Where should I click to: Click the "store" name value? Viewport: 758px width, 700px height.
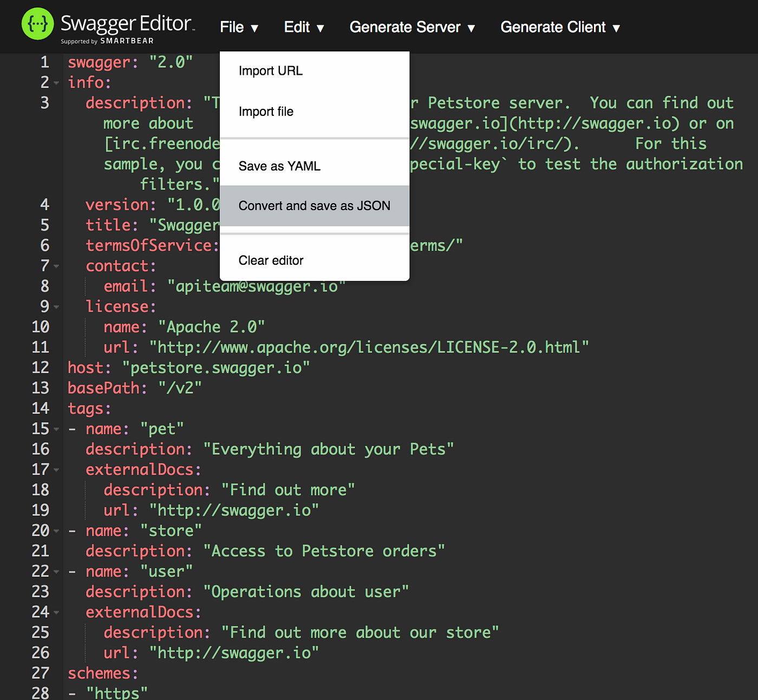point(171,531)
